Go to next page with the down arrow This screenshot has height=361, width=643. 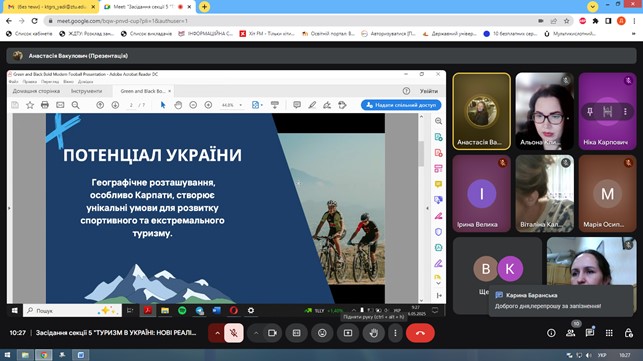tap(115, 105)
